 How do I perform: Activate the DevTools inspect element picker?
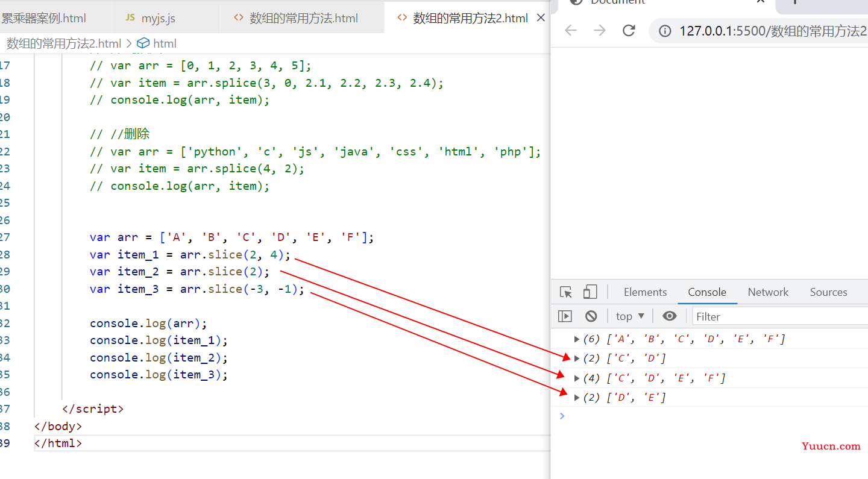click(x=566, y=292)
